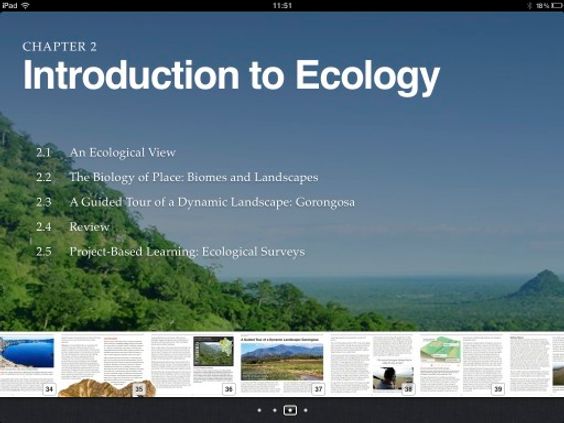
Task: Open section 2.3 Guided Tour of Gorongosa
Action: pyautogui.click(x=195, y=202)
